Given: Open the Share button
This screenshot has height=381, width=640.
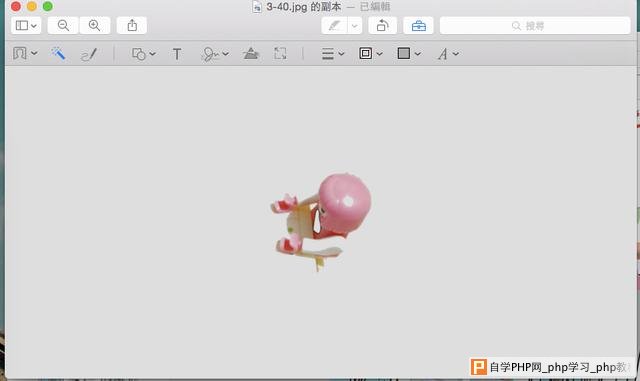Looking at the screenshot, I should 132,26.
